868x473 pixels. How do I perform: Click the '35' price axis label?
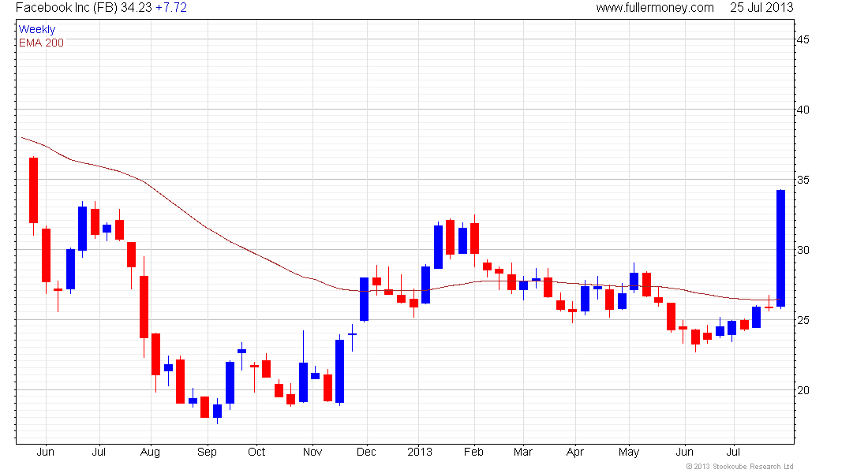(x=803, y=180)
